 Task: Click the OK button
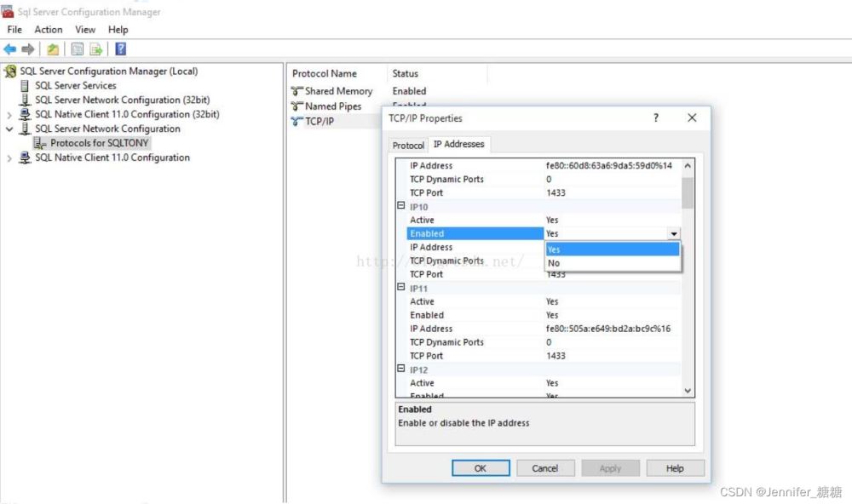pyautogui.click(x=481, y=468)
